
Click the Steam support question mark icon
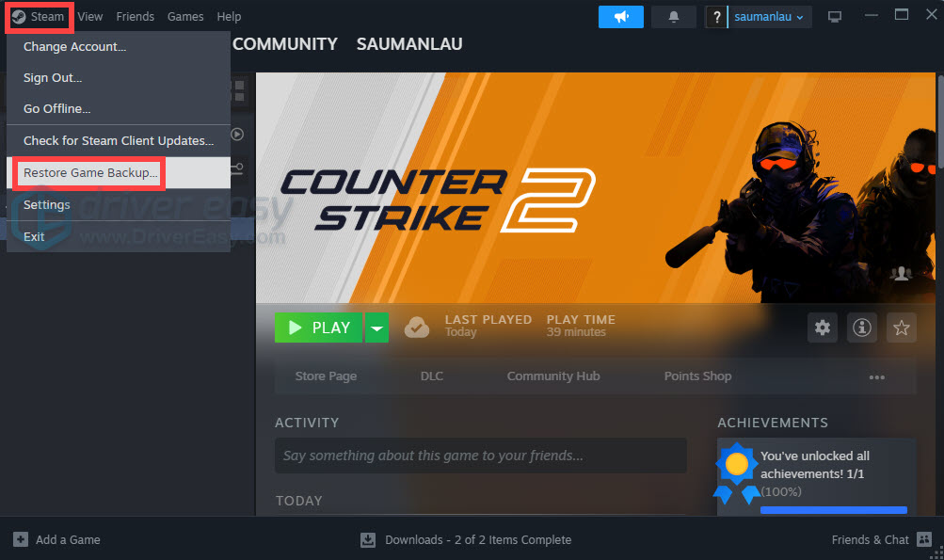(x=715, y=16)
